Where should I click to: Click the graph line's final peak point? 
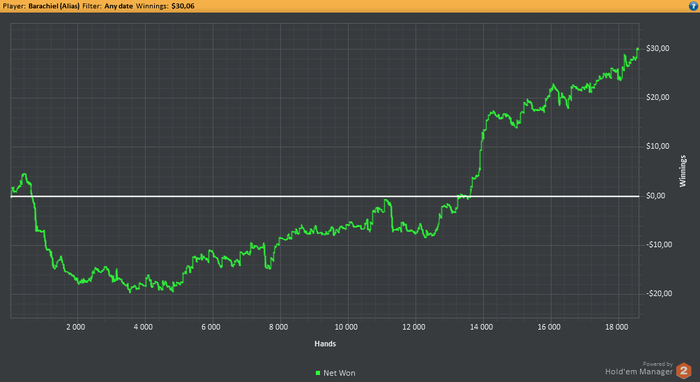click(x=638, y=48)
